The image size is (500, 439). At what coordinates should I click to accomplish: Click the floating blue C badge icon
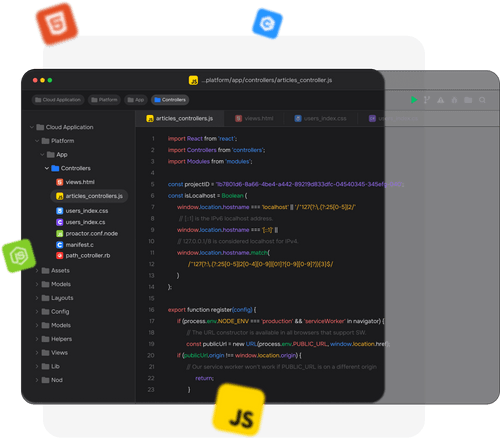267,23
